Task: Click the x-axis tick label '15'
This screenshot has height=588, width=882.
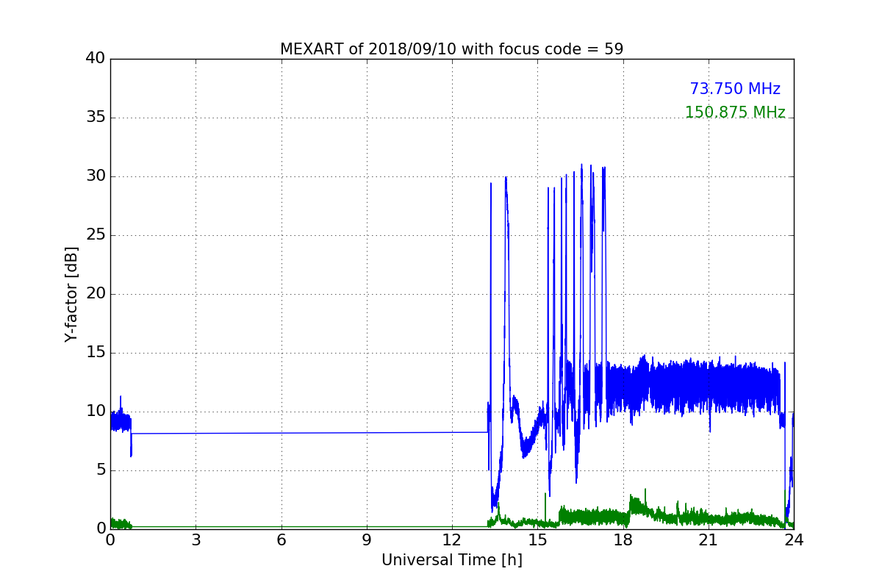Action: click(537, 540)
